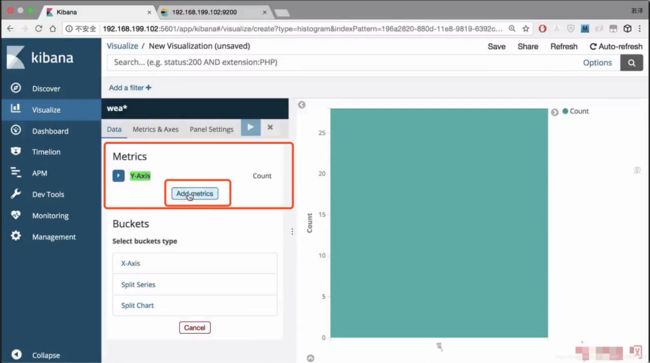Open the browser three-dot menu

pyautogui.click(x=641, y=29)
